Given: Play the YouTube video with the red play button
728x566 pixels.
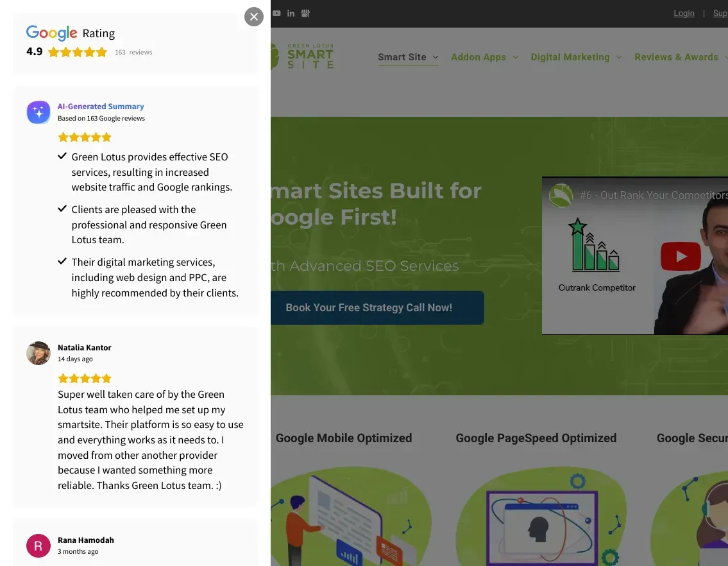Looking at the screenshot, I should pos(681,256).
